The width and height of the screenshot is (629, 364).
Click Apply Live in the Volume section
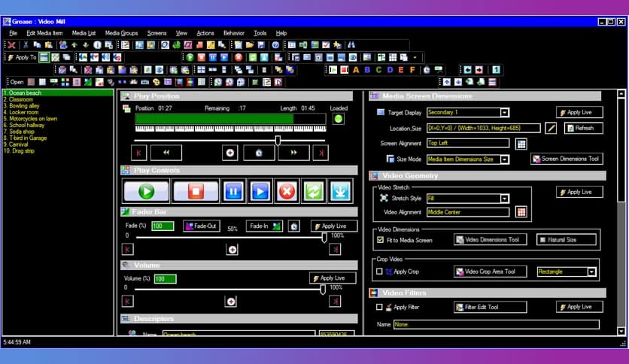click(332, 278)
